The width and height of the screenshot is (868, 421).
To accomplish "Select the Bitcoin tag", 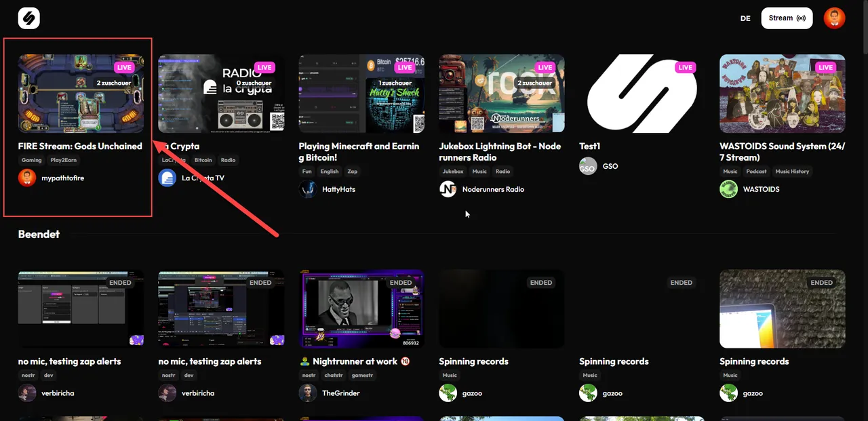I will [203, 161].
